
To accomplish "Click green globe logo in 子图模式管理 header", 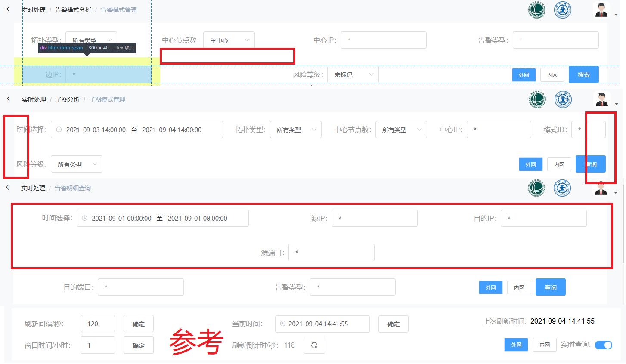I will tap(537, 99).
